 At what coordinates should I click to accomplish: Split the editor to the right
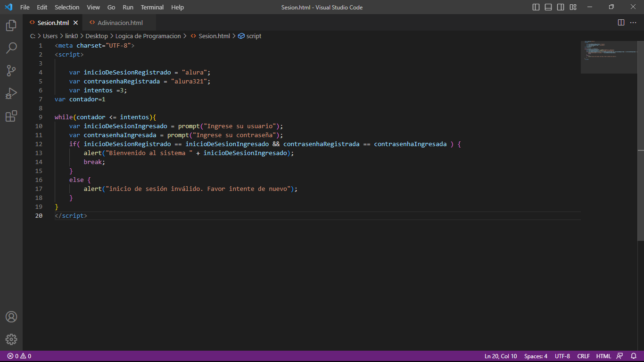(x=621, y=23)
